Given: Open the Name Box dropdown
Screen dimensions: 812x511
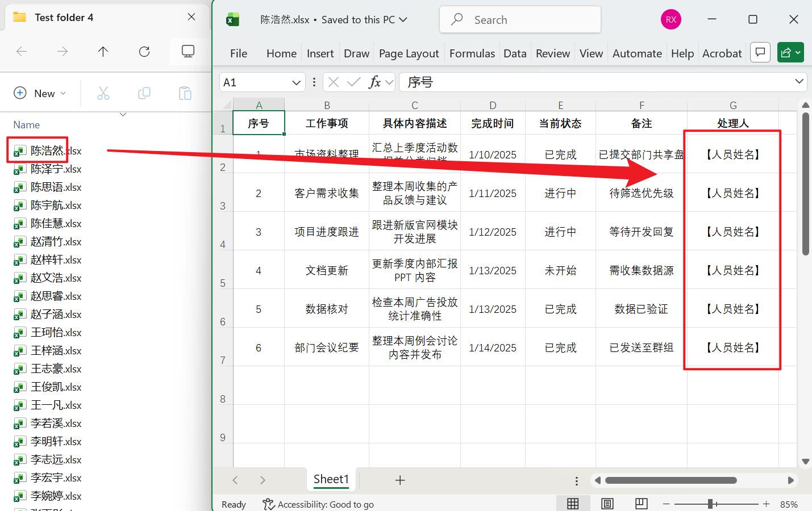Looking at the screenshot, I should tap(297, 82).
